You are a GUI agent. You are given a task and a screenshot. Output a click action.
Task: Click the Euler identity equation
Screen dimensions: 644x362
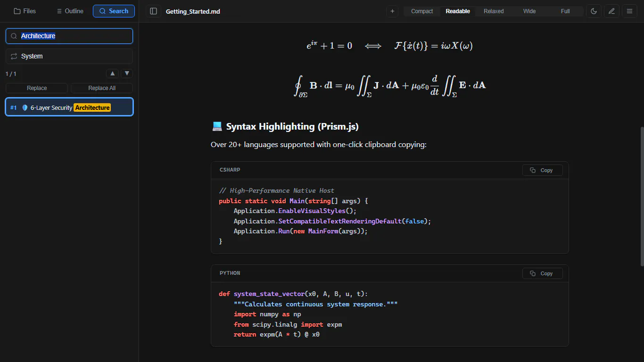click(329, 46)
